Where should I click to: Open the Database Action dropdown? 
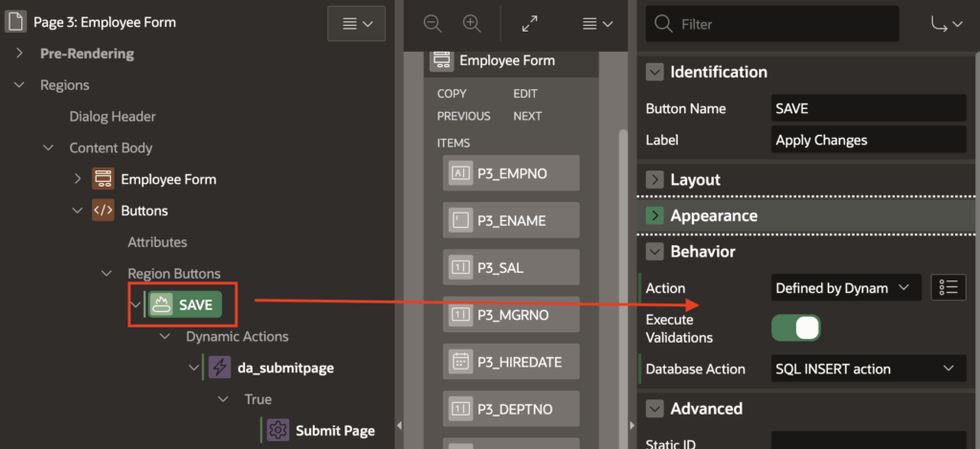869,369
